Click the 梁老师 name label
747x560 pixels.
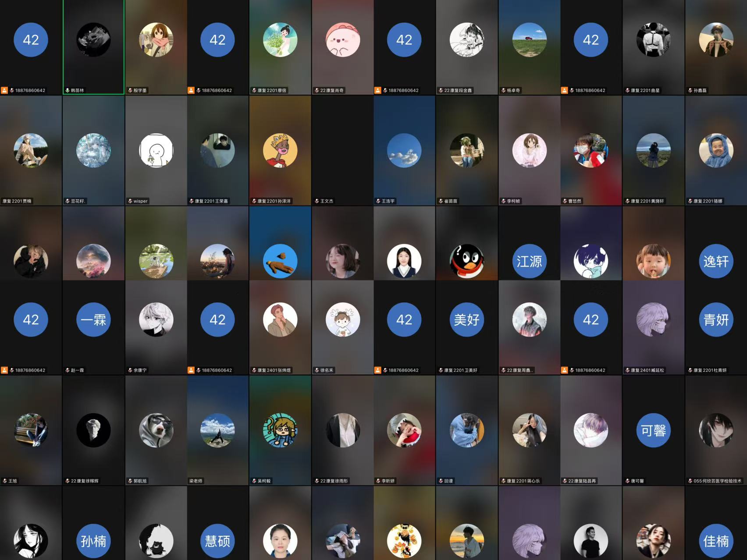[196, 481]
